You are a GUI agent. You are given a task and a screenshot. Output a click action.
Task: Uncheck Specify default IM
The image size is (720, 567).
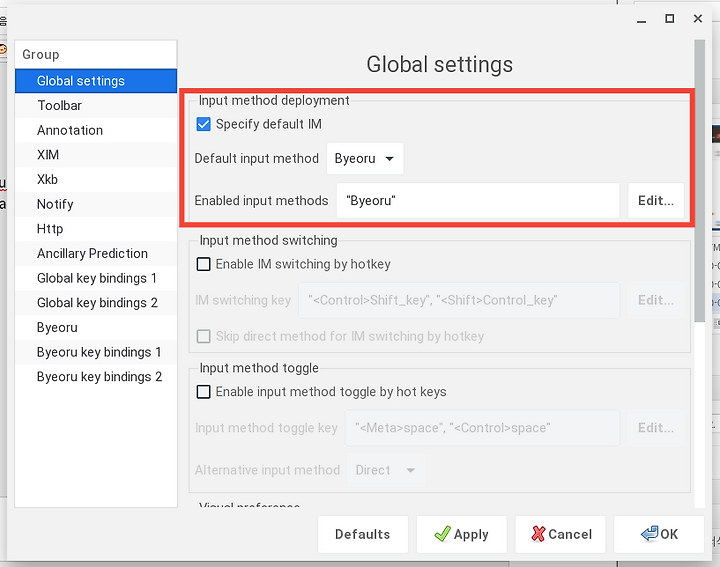203,124
